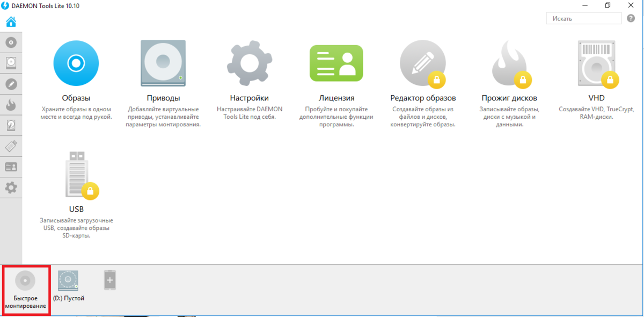The height and width of the screenshot is (317, 644).
Task: Open the green Лицензия tile icon
Action: click(x=336, y=63)
